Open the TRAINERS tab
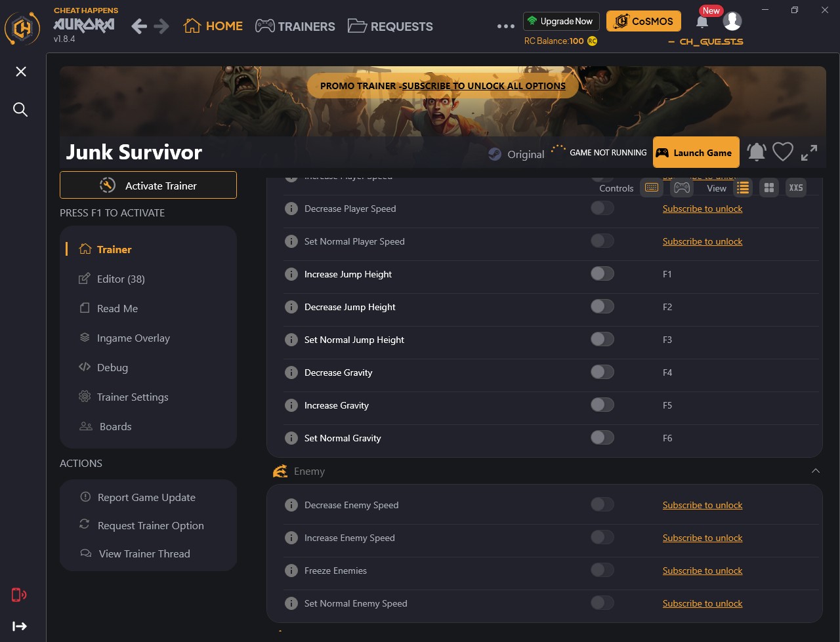The height and width of the screenshot is (642, 840). [x=295, y=26]
